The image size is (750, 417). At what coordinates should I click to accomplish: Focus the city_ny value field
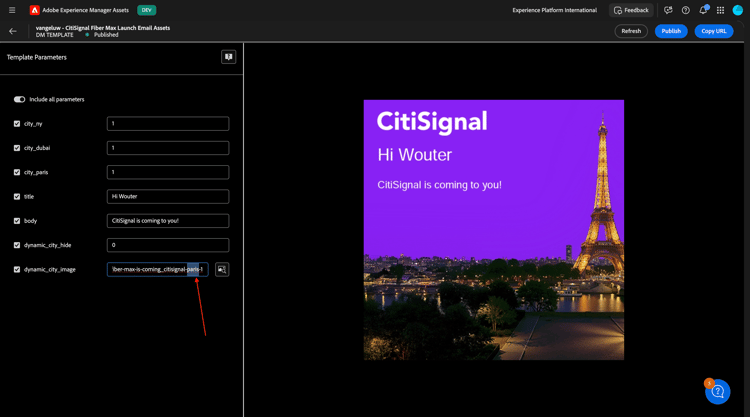168,123
